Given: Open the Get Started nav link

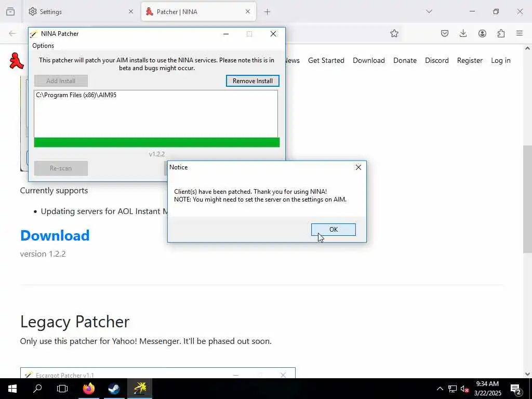Looking at the screenshot, I should [326, 60].
